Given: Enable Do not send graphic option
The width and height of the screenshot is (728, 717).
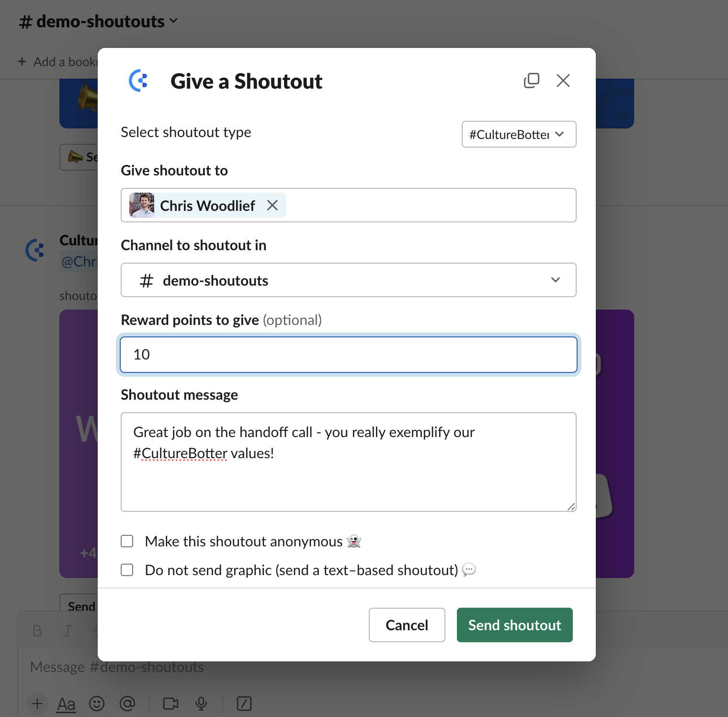Looking at the screenshot, I should [x=127, y=570].
